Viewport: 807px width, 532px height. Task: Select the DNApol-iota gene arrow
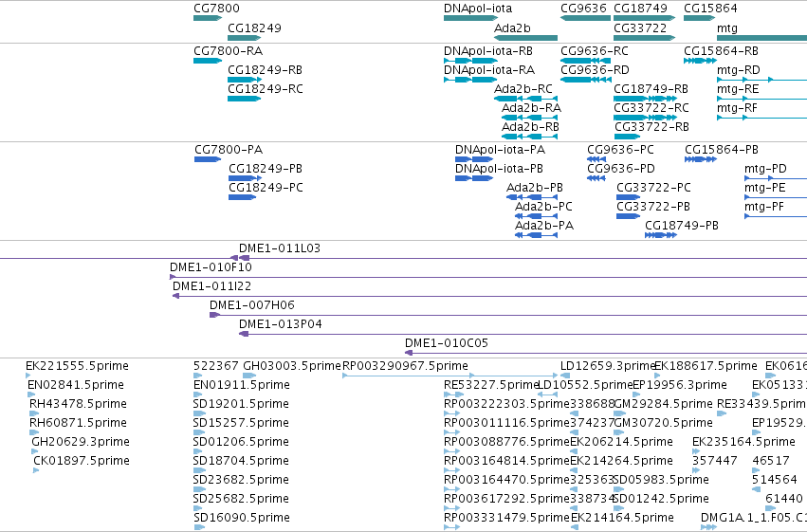[x=471, y=18]
